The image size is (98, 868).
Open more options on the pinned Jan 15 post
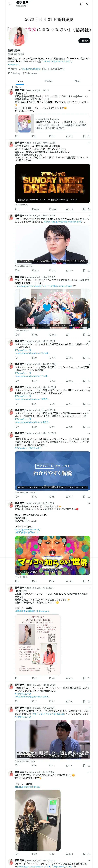pos(89,90)
